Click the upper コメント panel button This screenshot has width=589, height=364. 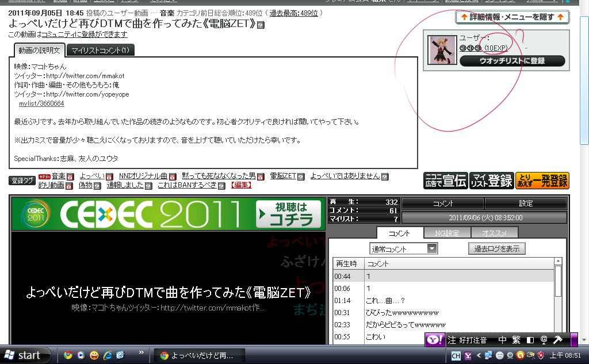pyautogui.click(x=443, y=204)
